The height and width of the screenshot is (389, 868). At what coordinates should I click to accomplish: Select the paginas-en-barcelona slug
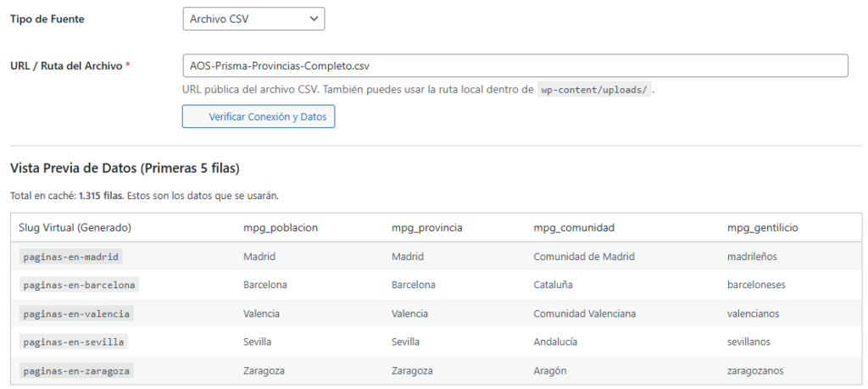pyautogui.click(x=79, y=285)
